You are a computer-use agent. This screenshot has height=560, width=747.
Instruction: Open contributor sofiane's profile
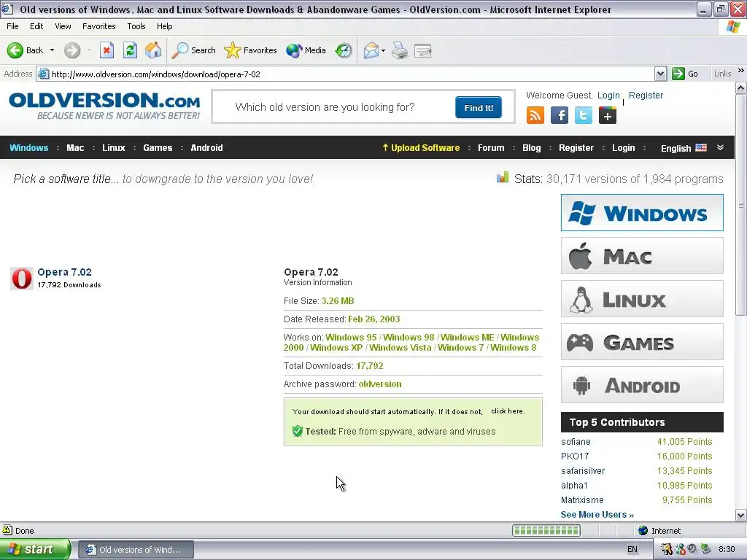point(576,442)
